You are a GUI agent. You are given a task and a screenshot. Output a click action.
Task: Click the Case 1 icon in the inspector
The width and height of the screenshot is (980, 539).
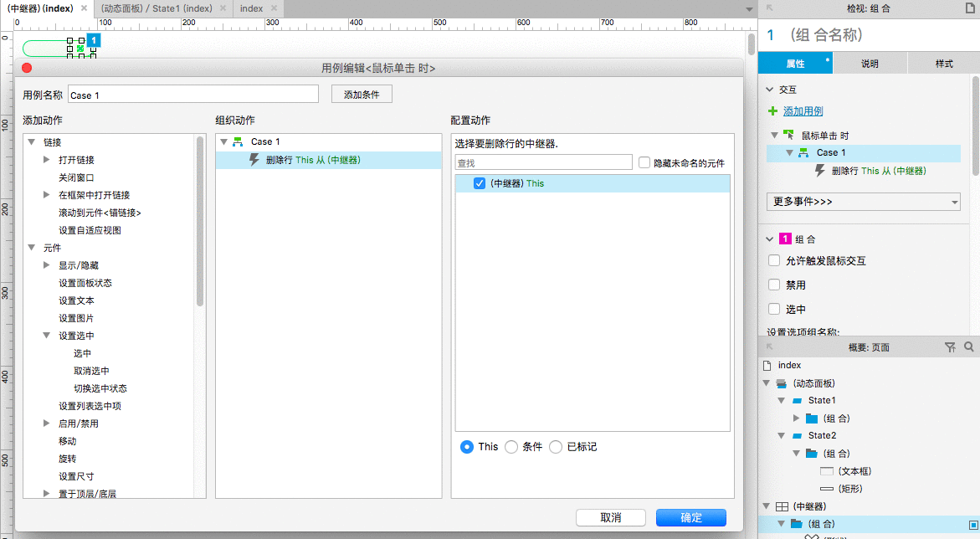coord(803,152)
